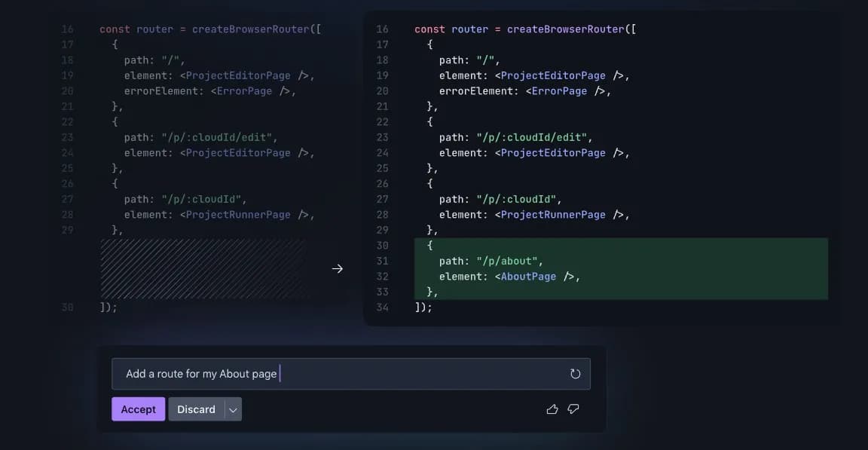Image resolution: width=868 pixels, height=450 pixels.
Task: Expand the dropdown chevron beside Discard
Action: [233, 409]
